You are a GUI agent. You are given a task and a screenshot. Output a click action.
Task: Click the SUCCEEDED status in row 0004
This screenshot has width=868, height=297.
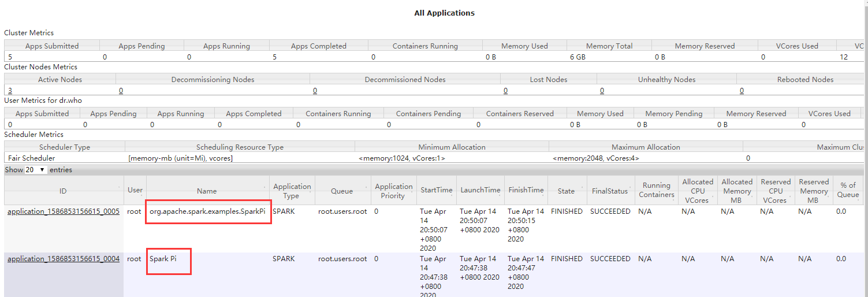pyautogui.click(x=610, y=259)
